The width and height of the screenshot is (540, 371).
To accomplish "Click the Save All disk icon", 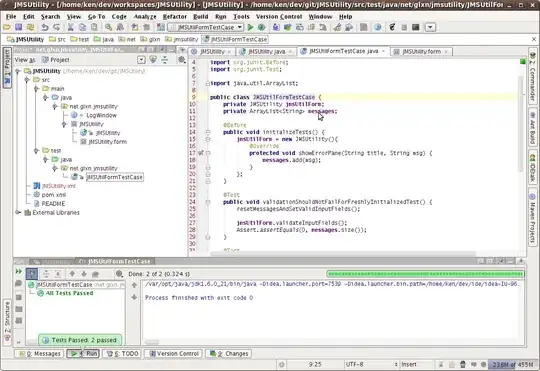I will tap(19, 27).
